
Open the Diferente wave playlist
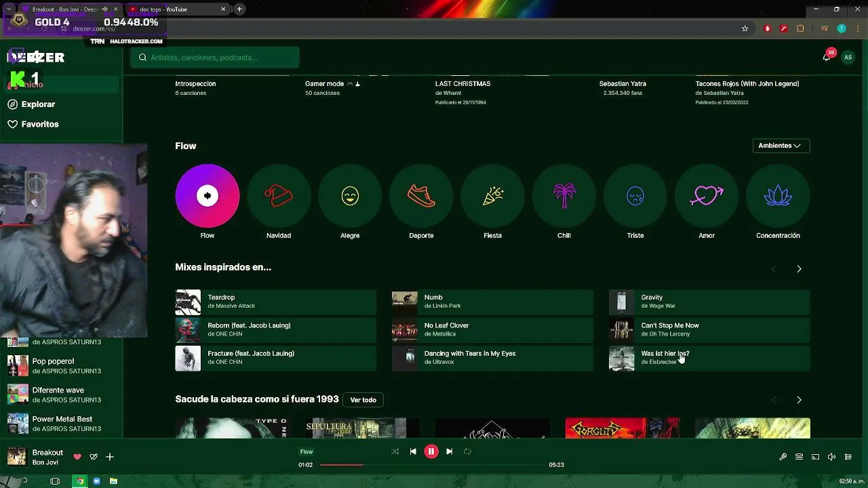(61, 394)
